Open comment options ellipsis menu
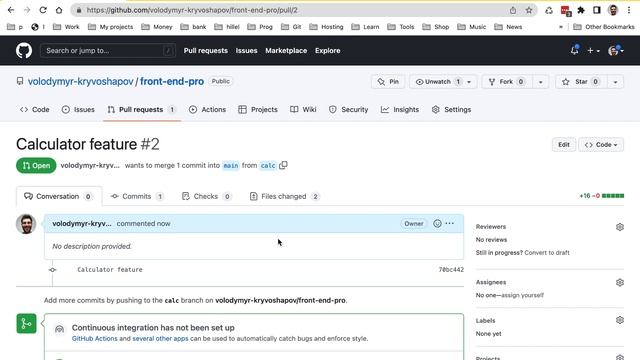The width and height of the screenshot is (640, 360). click(x=449, y=223)
